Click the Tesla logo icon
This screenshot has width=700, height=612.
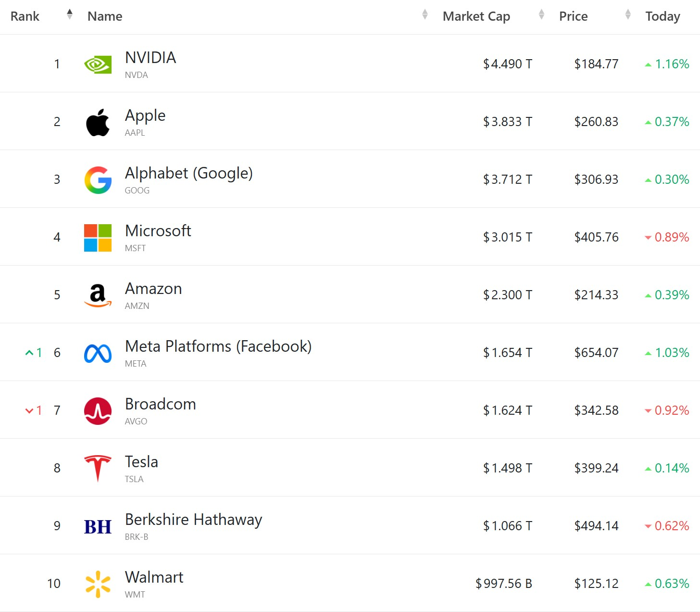tap(98, 468)
